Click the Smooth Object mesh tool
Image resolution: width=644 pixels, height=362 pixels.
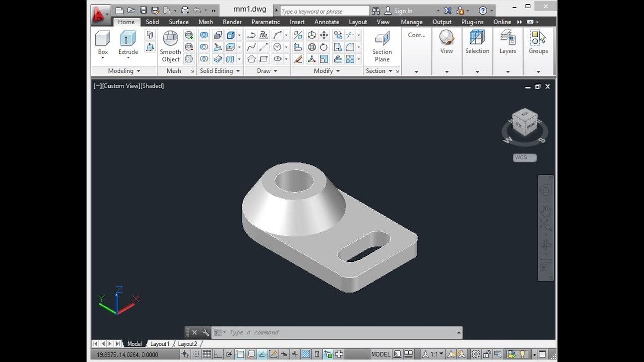point(171,46)
